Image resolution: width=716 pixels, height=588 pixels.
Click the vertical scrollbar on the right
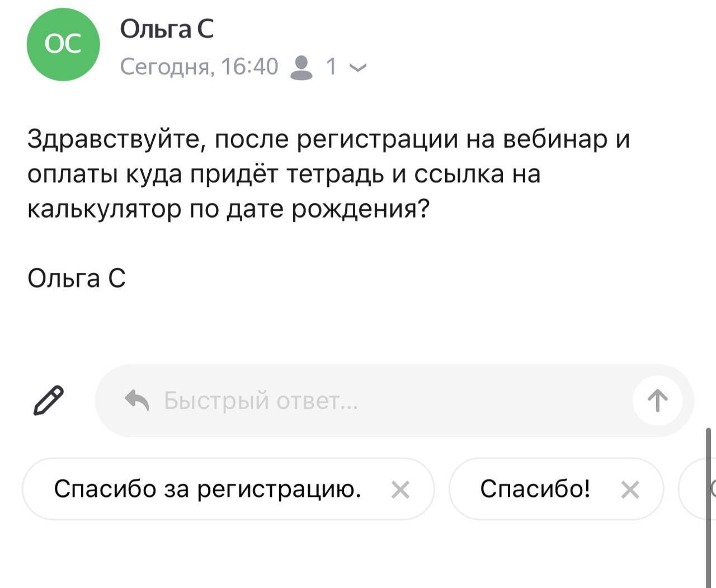tap(708, 504)
